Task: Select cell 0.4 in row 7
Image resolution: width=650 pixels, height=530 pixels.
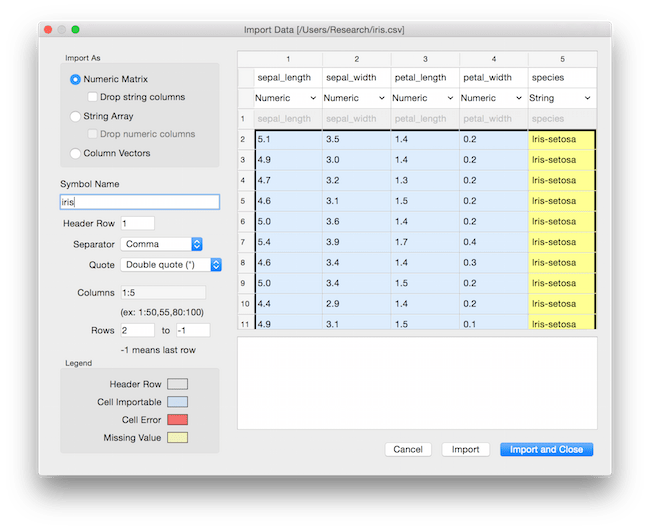Action: click(494, 242)
